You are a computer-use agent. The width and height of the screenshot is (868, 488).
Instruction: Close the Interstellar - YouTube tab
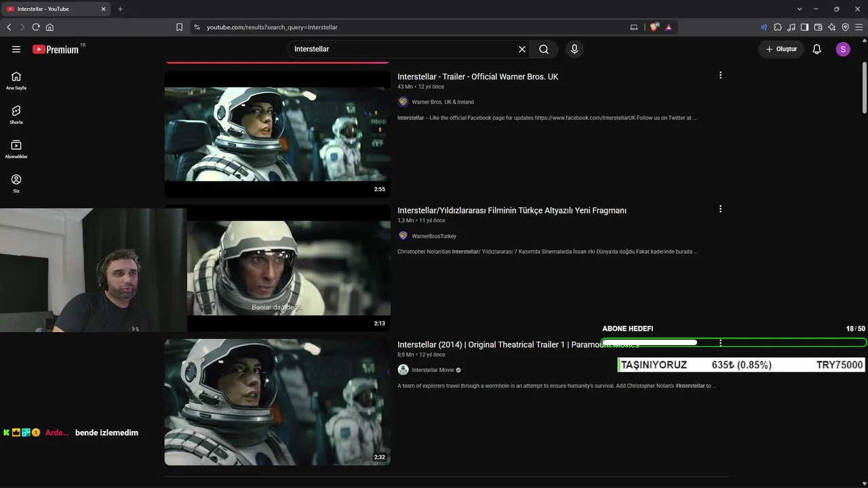tap(103, 9)
